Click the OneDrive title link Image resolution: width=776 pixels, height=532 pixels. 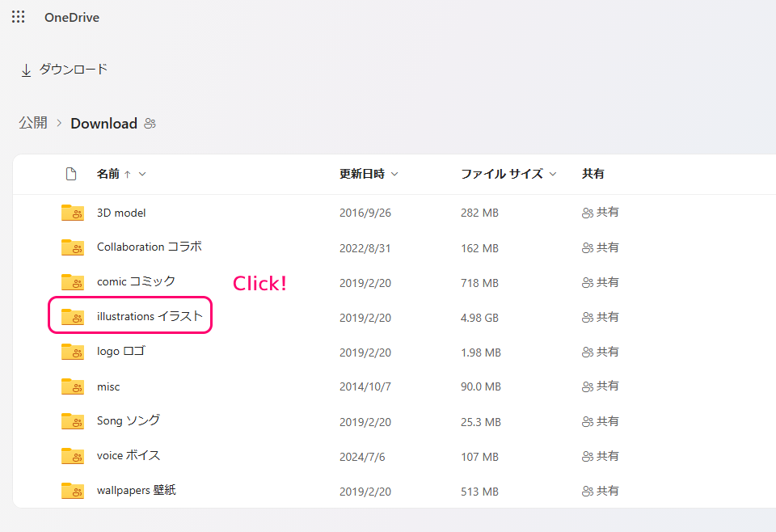(x=72, y=17)
